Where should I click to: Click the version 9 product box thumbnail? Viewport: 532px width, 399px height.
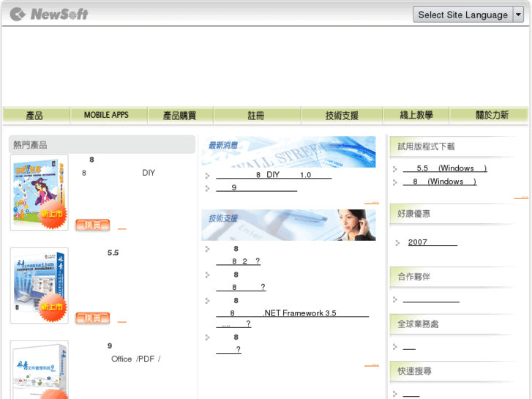(40, 370)
